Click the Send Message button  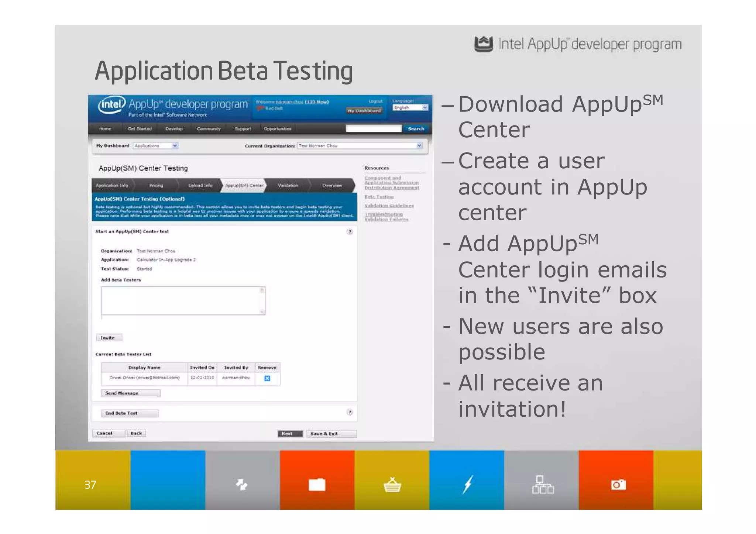(131, 393)
